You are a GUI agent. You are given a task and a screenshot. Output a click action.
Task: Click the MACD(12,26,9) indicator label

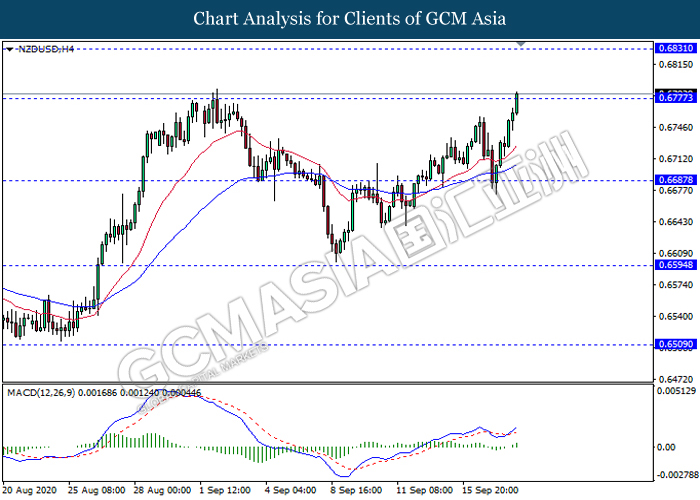pyautogui.click(x=42, y=393)
